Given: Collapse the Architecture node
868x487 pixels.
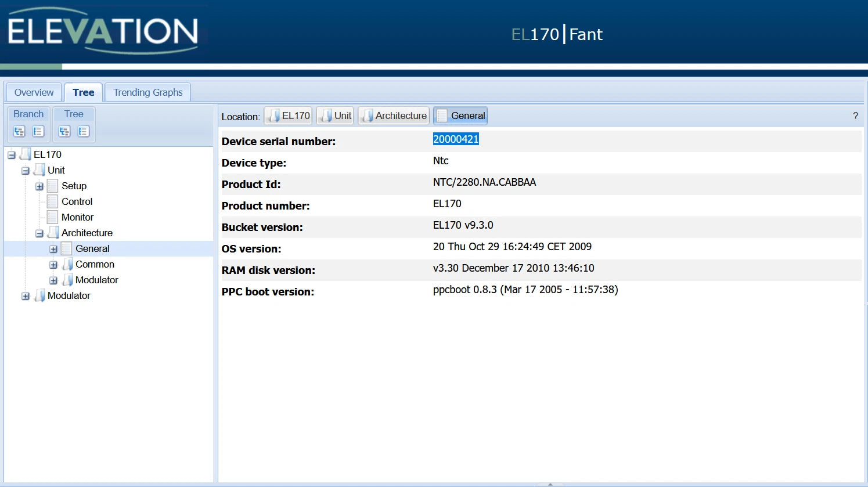Looking at the screenshot, I should (x=39, y=233).
